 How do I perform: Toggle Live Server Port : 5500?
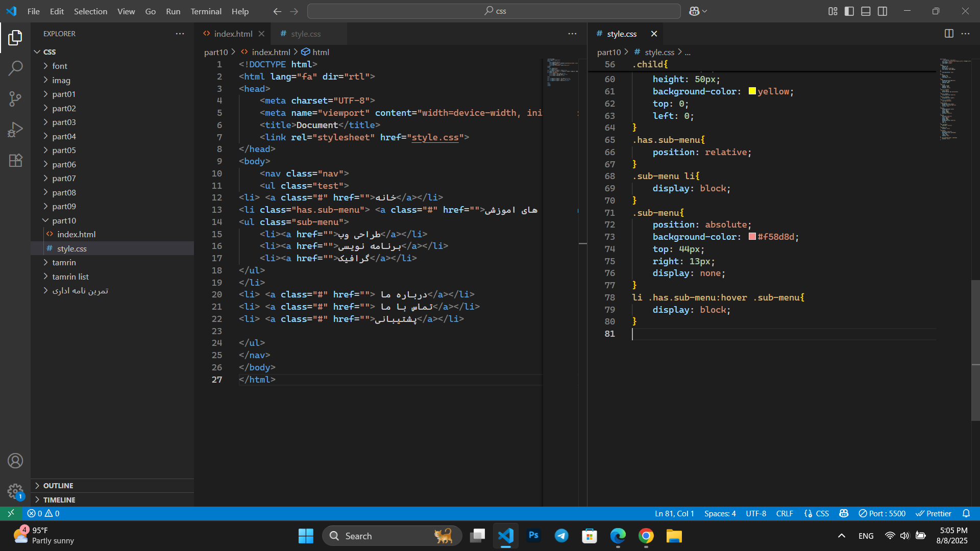(882, 513)
